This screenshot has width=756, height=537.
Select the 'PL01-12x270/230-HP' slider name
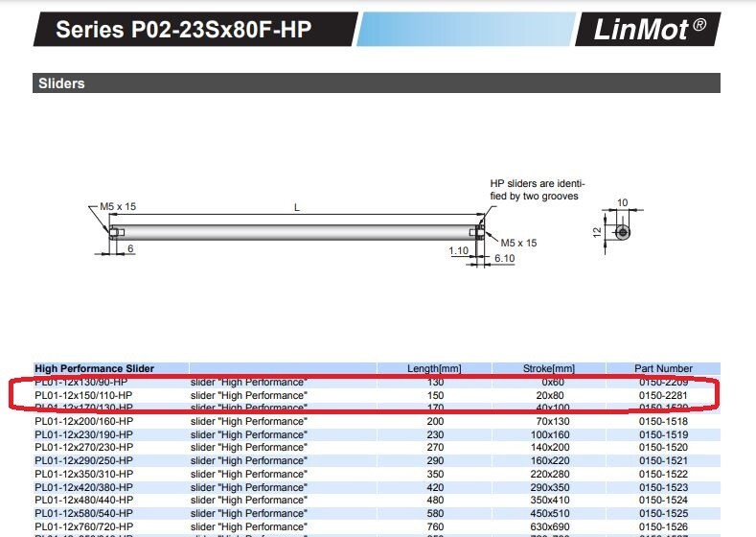click(84, 448)
